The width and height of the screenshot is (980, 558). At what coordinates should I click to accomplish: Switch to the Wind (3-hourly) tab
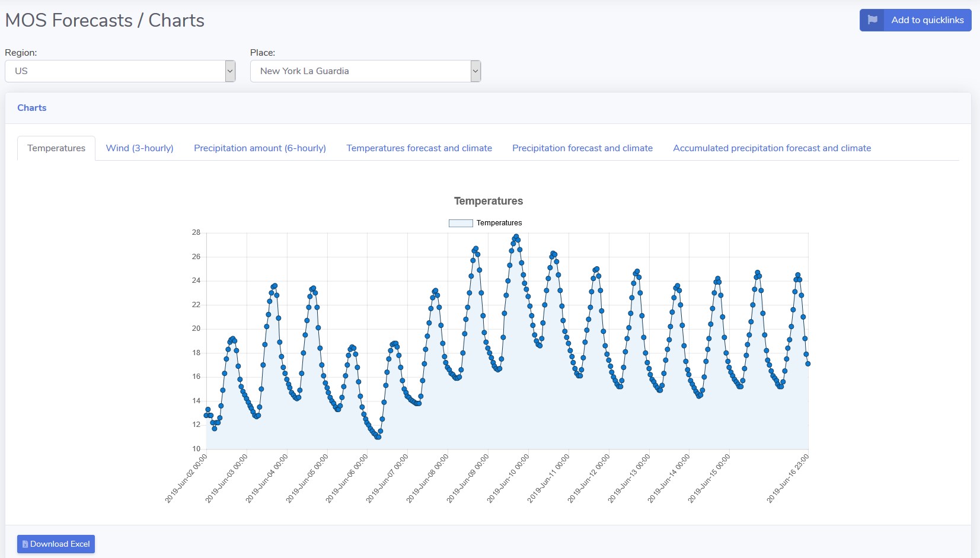pyautogui.click(x=139, y=148)
